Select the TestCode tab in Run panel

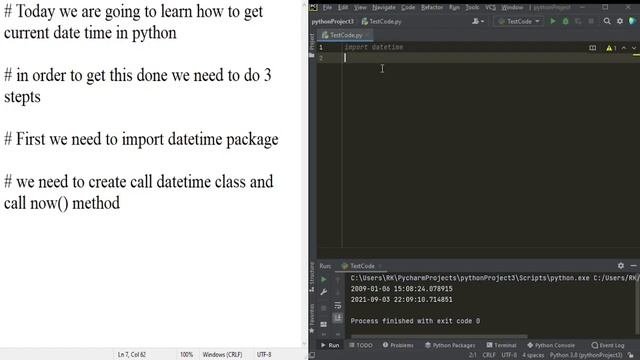[362, 266]
